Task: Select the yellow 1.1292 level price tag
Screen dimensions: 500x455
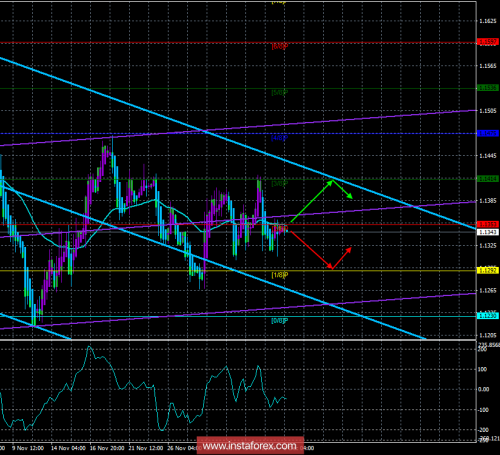Action: click(x=488, y=270)
